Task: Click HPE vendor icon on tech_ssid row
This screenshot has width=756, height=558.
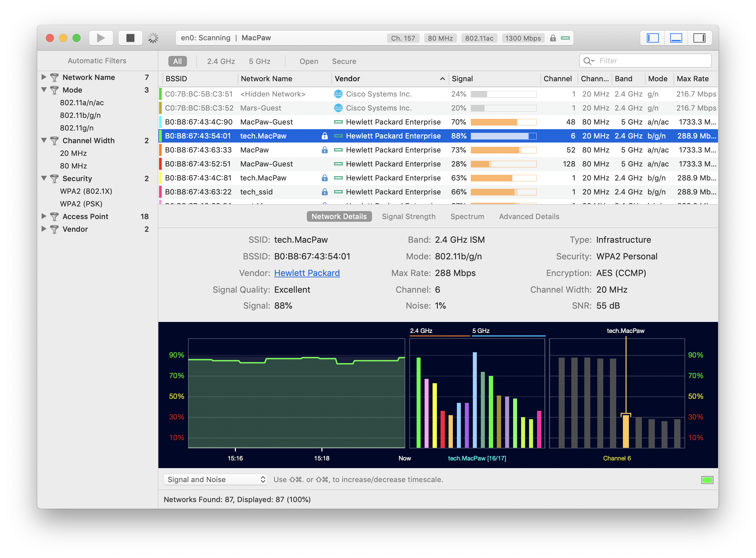Action: [x=338, y=192]
